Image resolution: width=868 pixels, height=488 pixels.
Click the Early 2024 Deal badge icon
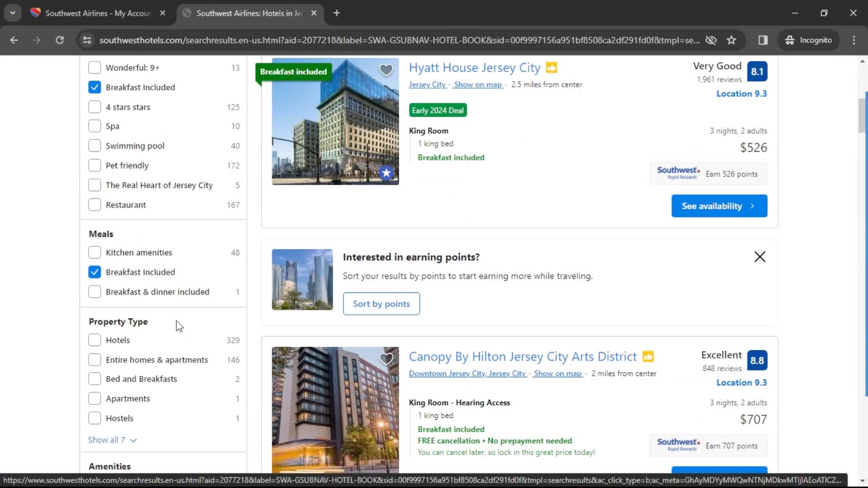[438, 110]
